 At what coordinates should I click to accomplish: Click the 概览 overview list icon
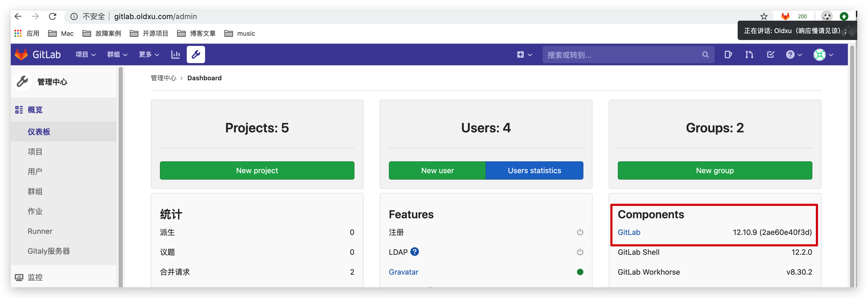pyautogui.click(x=19, y=110)
